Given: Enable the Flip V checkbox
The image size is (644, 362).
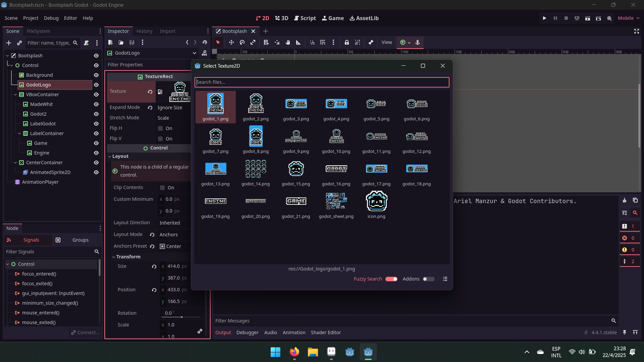Looking at the screenshot, I should 160,139.
